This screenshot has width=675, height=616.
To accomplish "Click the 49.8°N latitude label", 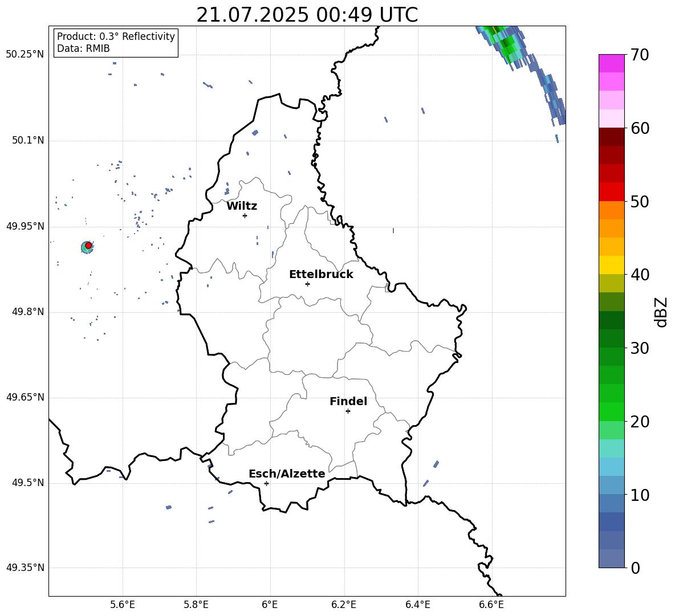I will tap(27, 312).
